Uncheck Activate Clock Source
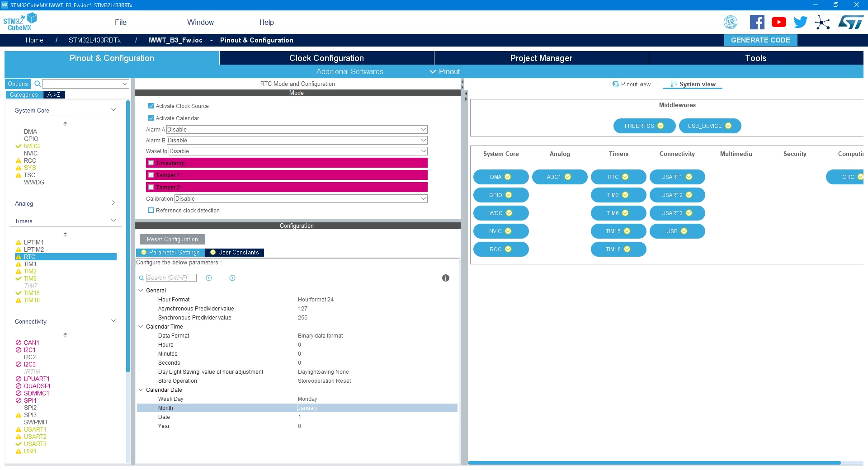868x470 pixels. [x=151, y=106]
